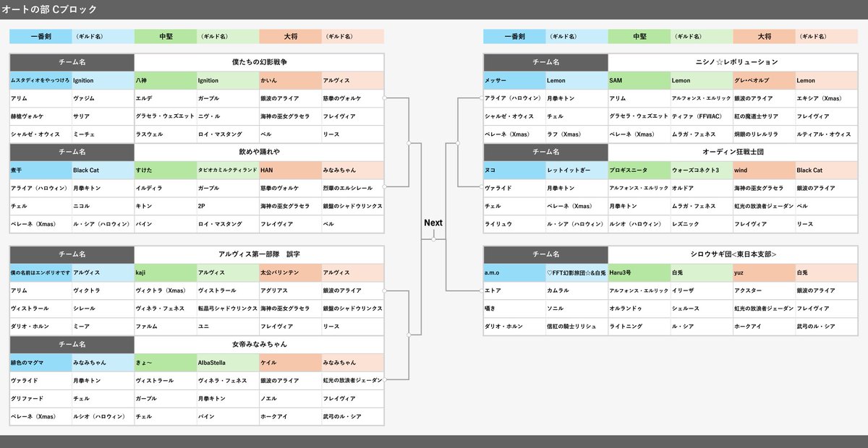The image size is (868, 448).
Task: Click team name 女帝みなみちゃん
Action: coord(259,344)
